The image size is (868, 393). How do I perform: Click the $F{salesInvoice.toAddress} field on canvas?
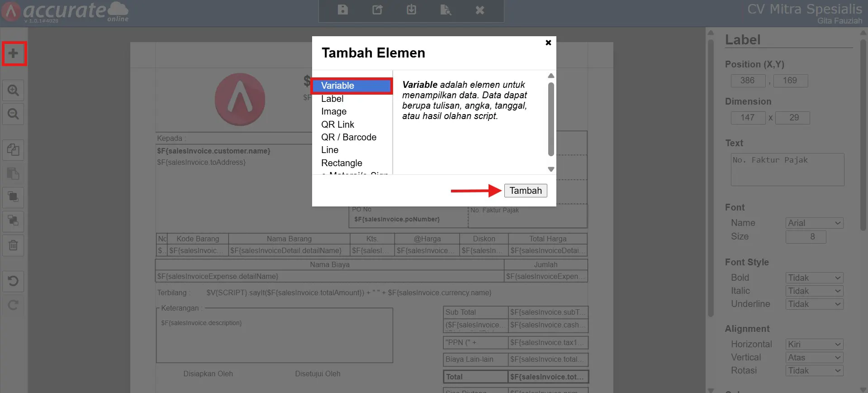pyautogui.click(x=201, y=162)
